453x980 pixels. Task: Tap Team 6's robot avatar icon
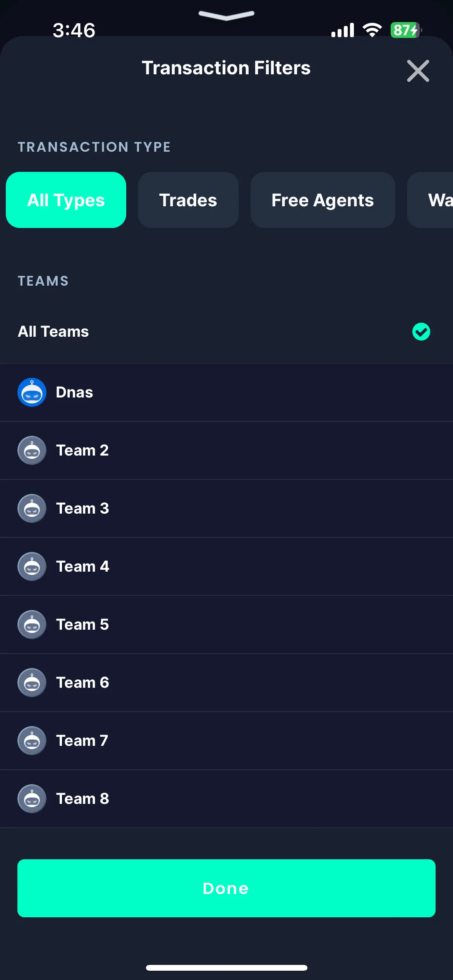click(x=32, y=682)
